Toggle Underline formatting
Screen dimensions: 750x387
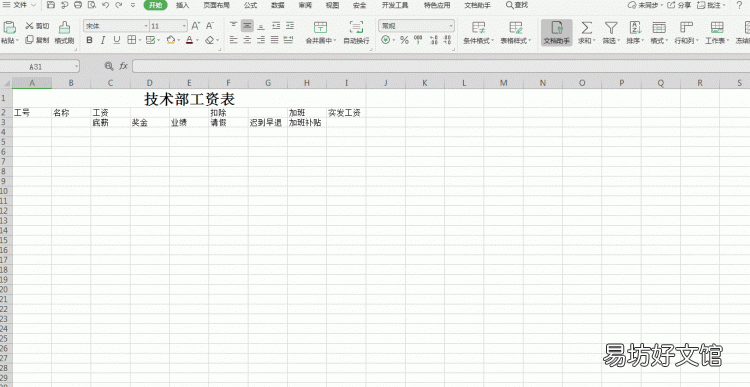(x=117, y=40)
